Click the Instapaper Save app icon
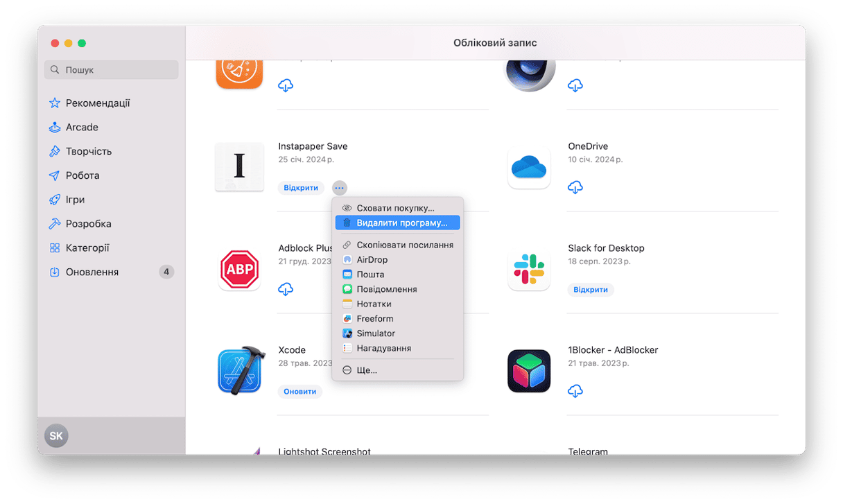This screenshot has height=504, width=843. point(239,167)
